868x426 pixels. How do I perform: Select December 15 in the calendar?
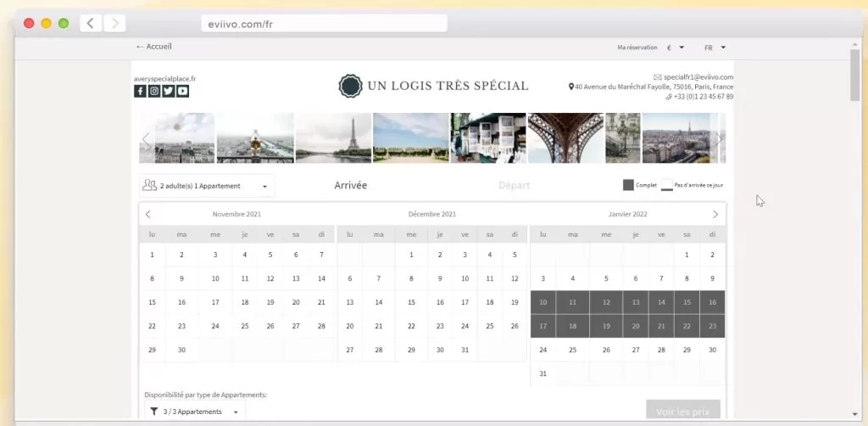pos(411,302)
